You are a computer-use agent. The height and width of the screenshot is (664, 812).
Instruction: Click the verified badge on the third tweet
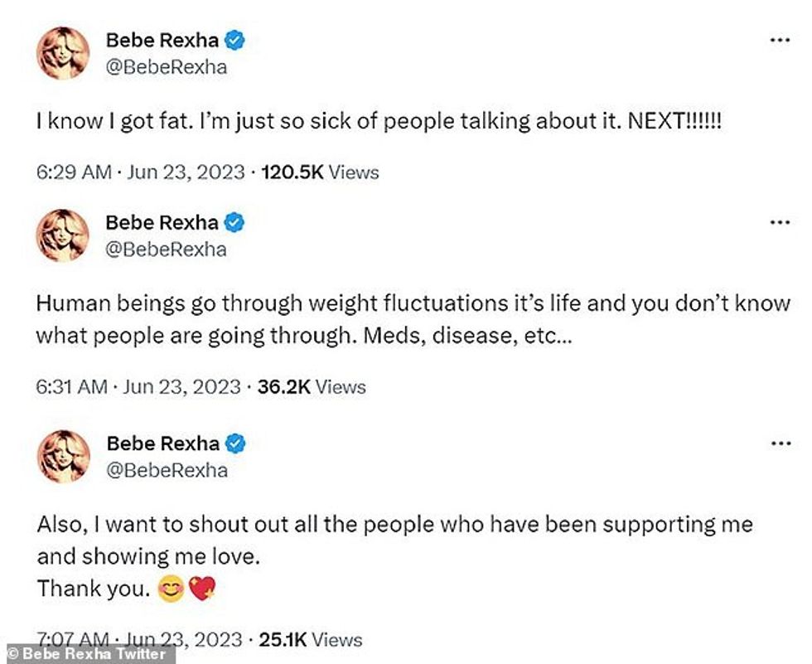236,443
